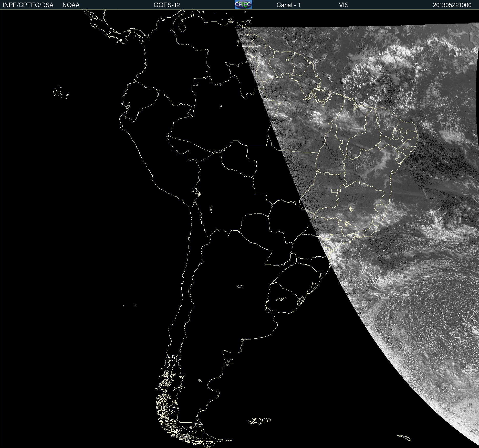Click the CPTEC logo in the header
The width and height of the screenshot is (479, 448).
point(243,5)
